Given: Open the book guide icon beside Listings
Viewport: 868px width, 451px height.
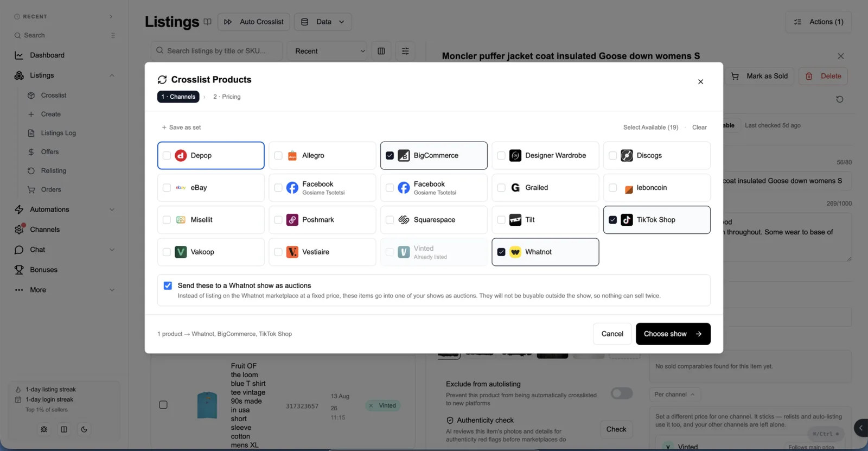Looking at the screenshot, I should [x=207, y=22].
